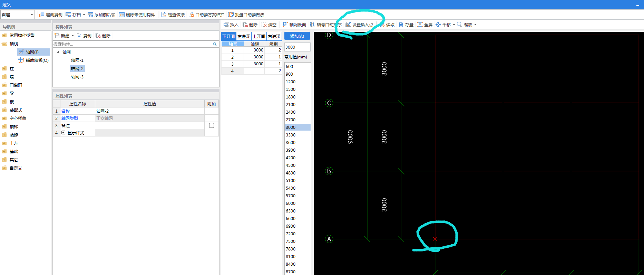Select the 平移 pan tool
The height and width of the screenshot is (275, 644).
(443, 25)
